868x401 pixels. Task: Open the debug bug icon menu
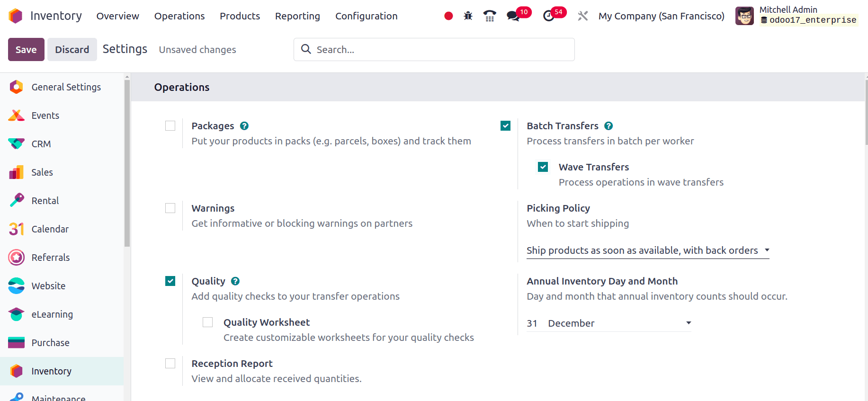point(468,16)
